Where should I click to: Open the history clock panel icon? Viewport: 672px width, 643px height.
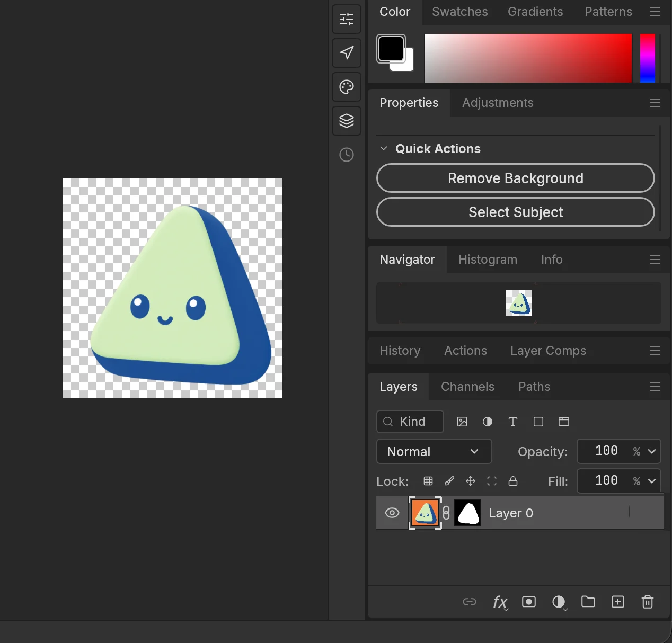[x=347, y=155]
